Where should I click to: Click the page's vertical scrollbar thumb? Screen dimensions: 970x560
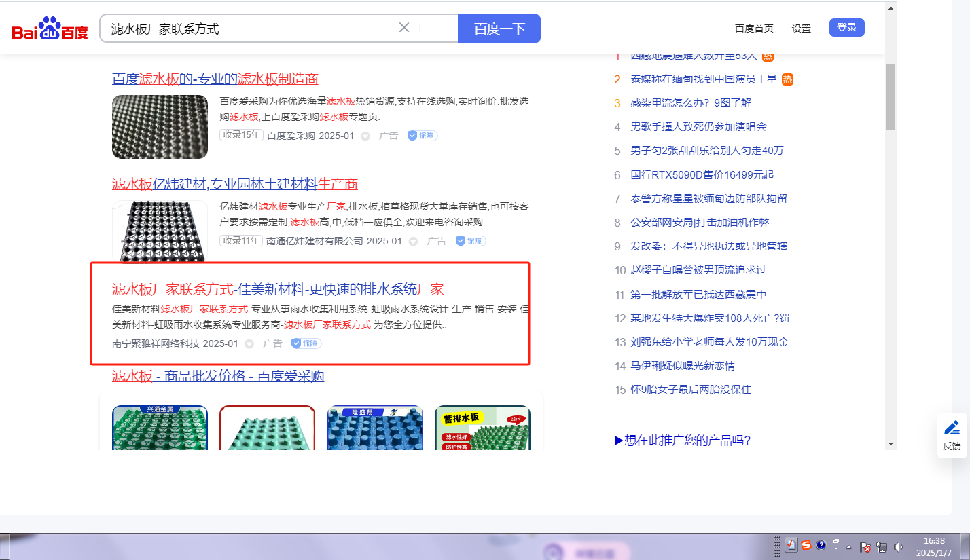(891, 96)
